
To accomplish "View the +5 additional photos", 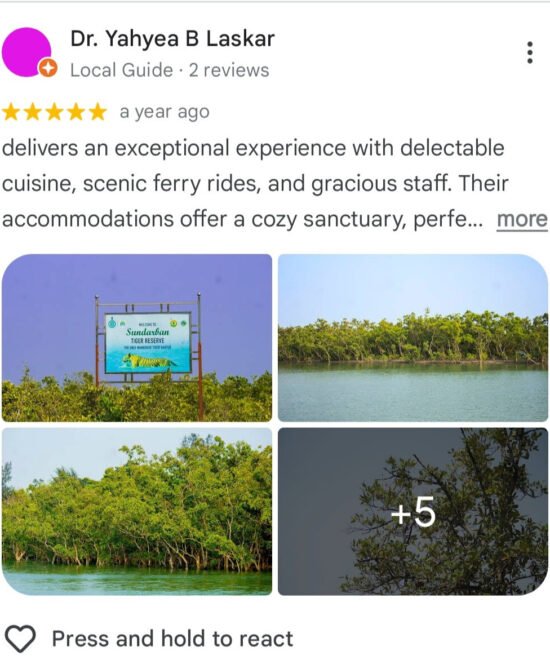I will pos(413,511).
